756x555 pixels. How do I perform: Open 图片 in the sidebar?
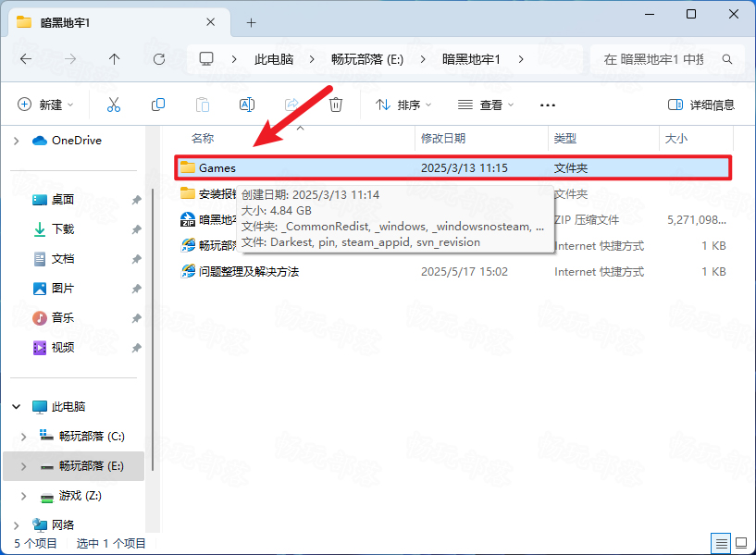[x=63, y=289]
